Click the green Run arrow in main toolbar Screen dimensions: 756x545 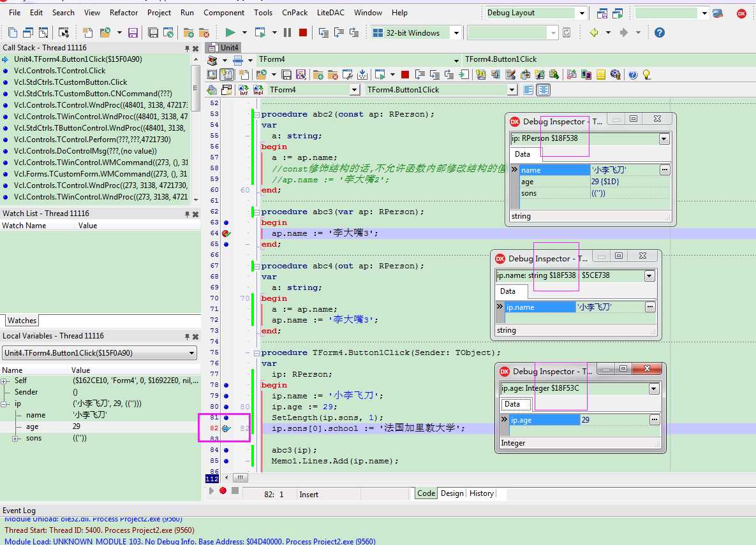[230, 33]
